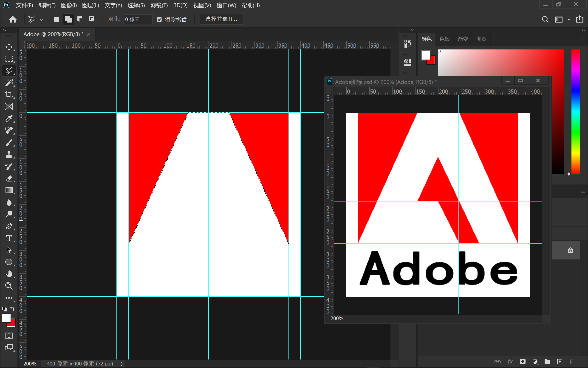The height and width of the screenshot is (368, 588).
Task: Click the 羽化 feather value field
Action: 138,19
